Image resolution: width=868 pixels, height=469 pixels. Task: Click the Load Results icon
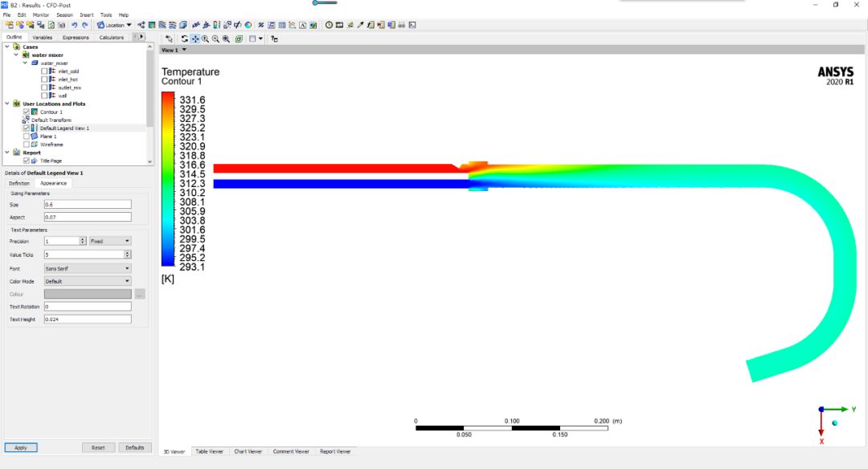9,25
